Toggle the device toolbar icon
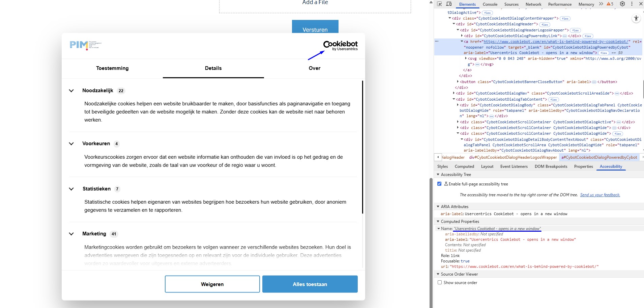644x308 pixels. coord(449,4)
